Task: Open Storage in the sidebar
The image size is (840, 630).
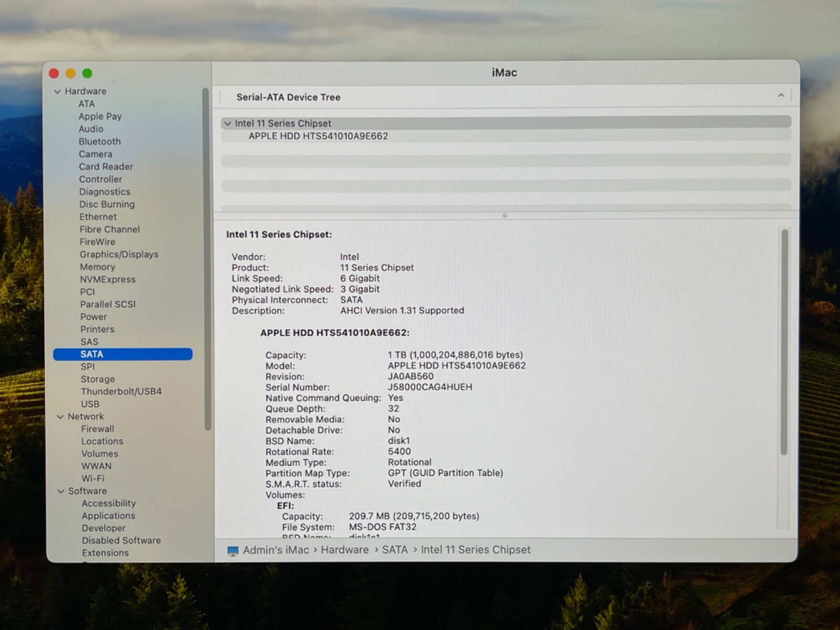Action: [98, 379]
